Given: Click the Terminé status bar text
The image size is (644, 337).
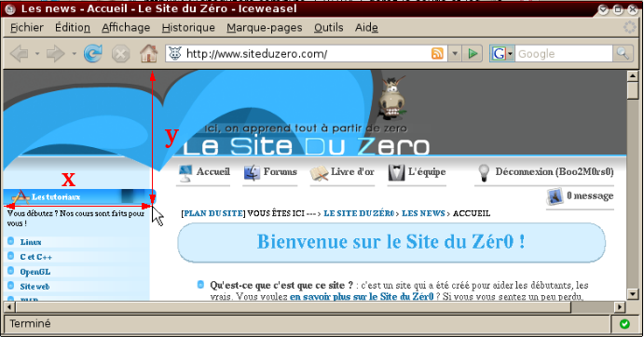Looking at the screenshot, I should point(30,324).
